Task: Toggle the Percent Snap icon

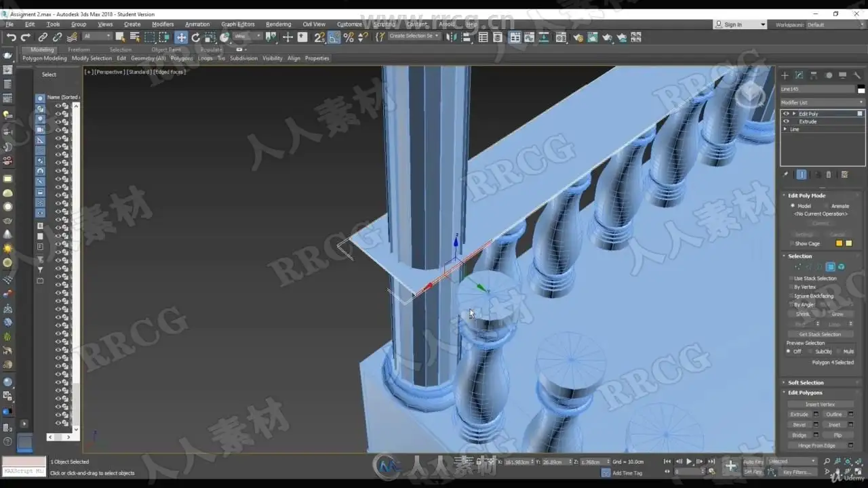Action: [x=349, y=37]
